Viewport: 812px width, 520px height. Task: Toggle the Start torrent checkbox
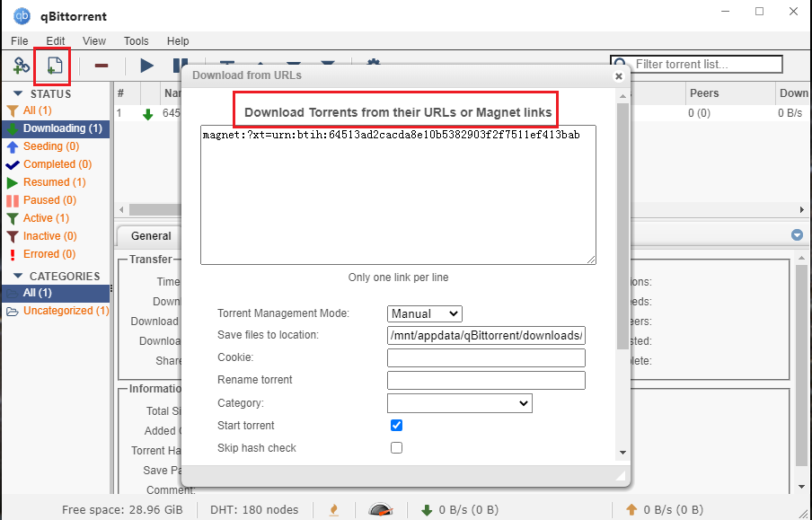point(396,425)
